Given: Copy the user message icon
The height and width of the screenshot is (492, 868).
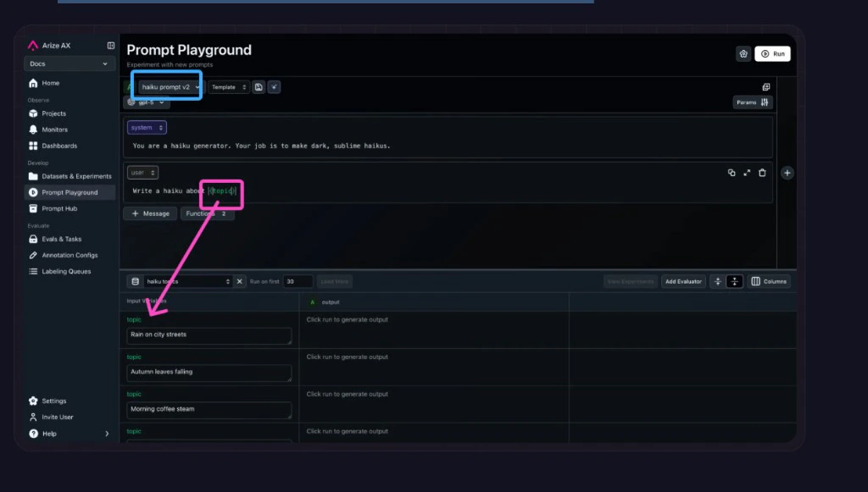Looking at the screenshot, I should [x=732, y=173].
